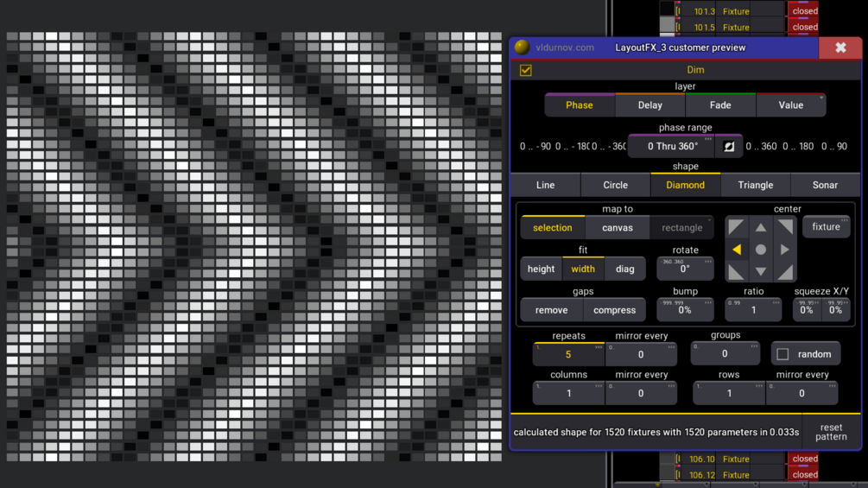The width and height of the screenshot is (868, 488).
Task: Edit the repeats mirror every field
Action: tap(641, 354)
